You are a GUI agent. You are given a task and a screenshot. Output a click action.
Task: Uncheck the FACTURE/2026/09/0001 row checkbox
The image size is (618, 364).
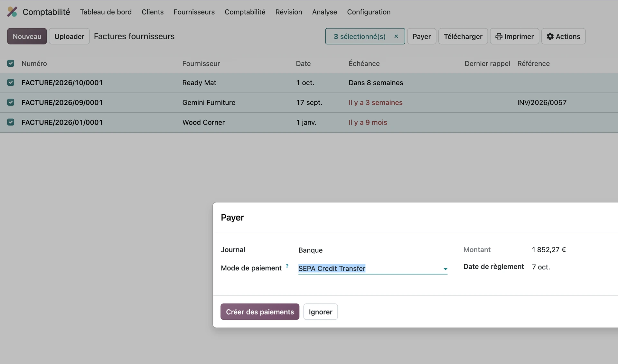pos(11,102)
